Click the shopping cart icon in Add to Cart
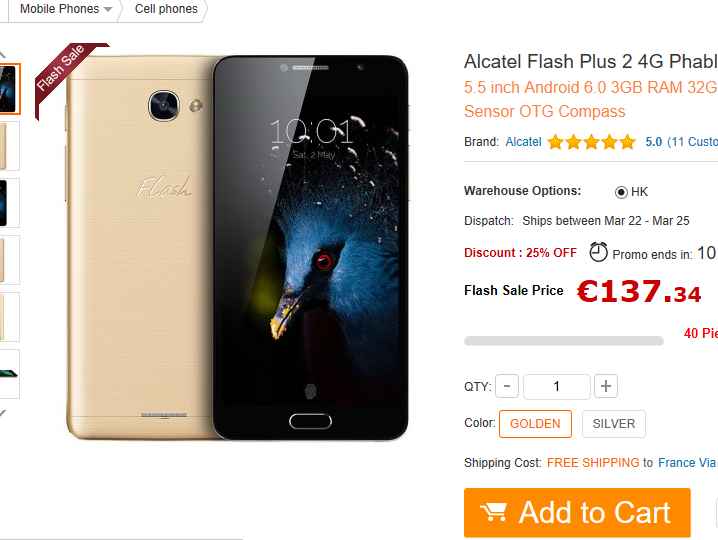Screen dimensions: 718x540 [x=493, y=512]
